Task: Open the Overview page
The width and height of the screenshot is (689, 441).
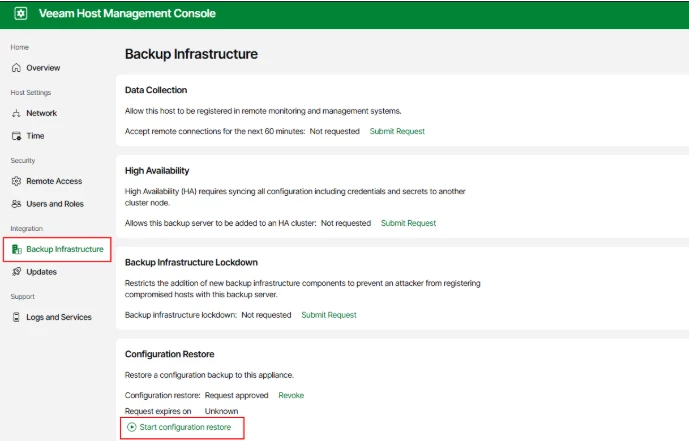Action: [43, 68]
